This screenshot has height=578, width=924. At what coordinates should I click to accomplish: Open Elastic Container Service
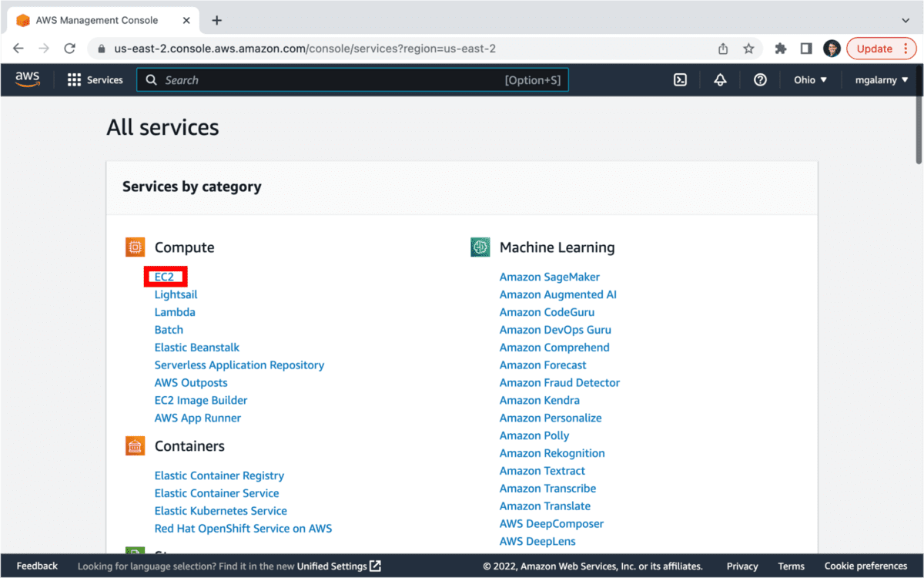(216, 493)
